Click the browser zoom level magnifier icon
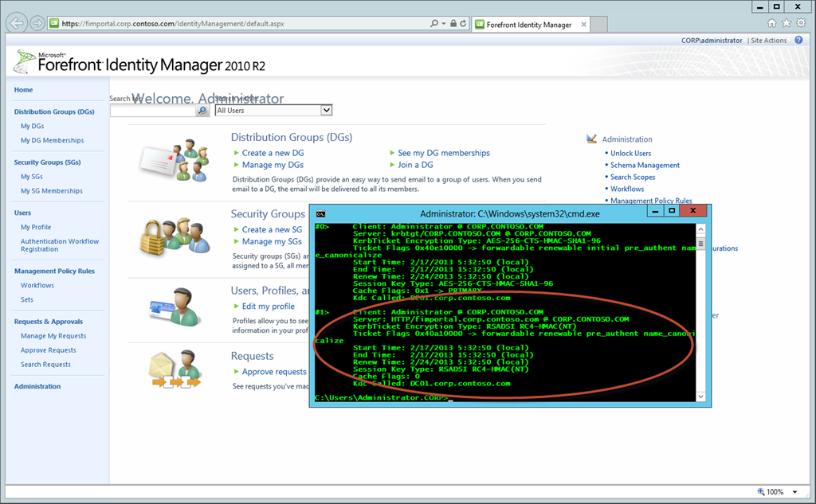Screen dimensions: 816x504 (x=761, y=491)
